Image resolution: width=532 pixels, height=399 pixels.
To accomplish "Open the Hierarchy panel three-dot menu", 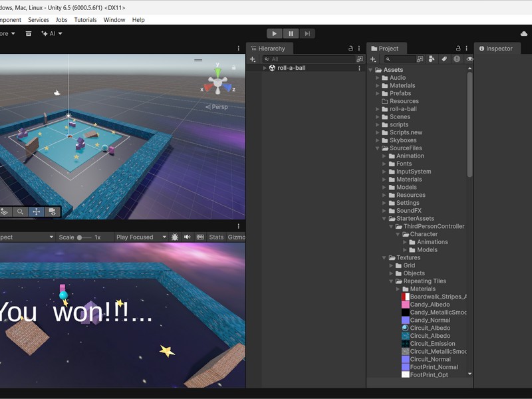I will pos(359,49).
